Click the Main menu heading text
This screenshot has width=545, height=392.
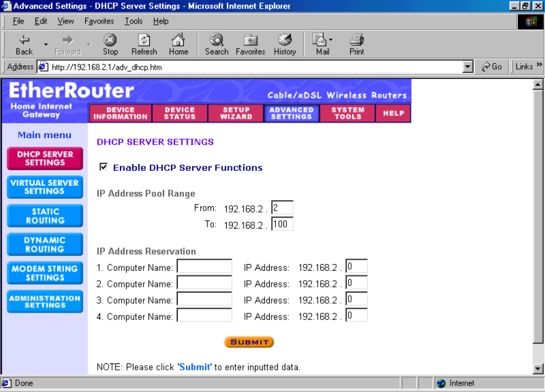[x=45, y=135]
